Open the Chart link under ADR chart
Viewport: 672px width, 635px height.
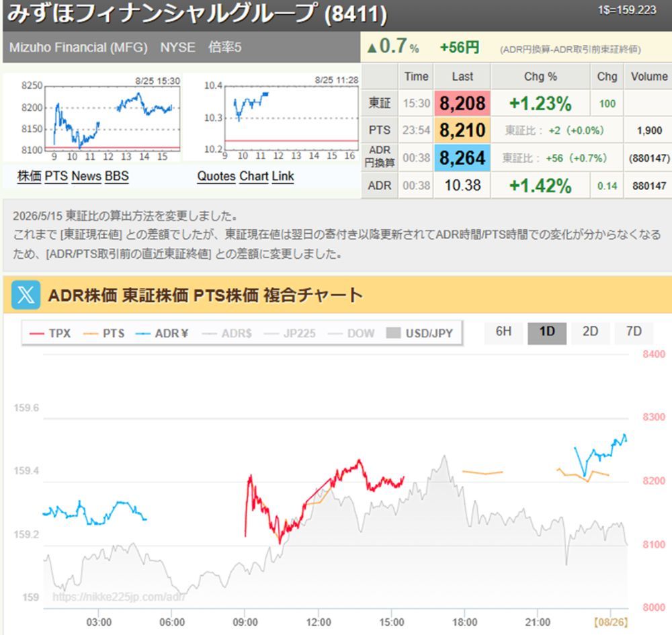[x=254, y=176]
